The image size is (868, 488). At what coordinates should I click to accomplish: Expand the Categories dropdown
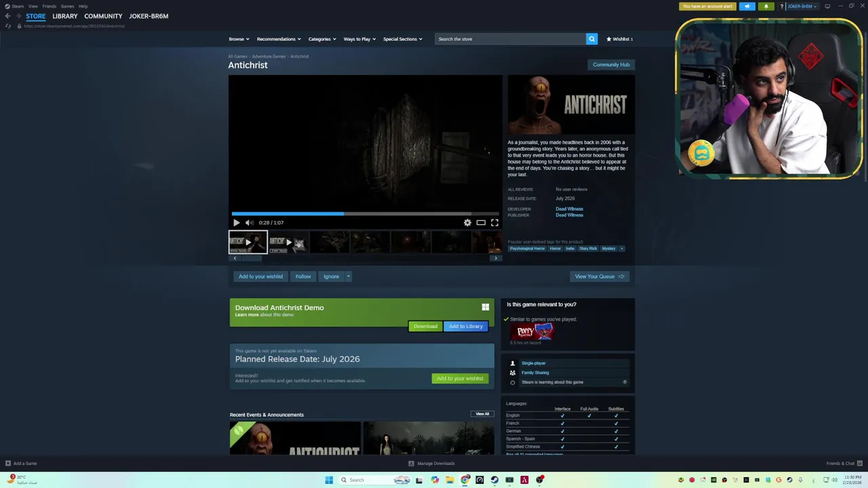pyautogui.click(x=322, y=39)
